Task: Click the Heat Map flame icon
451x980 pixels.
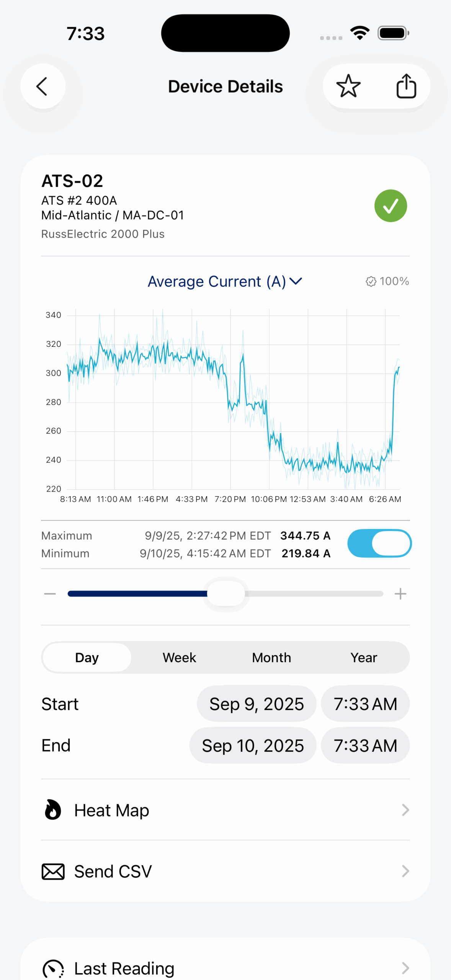Action: (x=53, y=810)
